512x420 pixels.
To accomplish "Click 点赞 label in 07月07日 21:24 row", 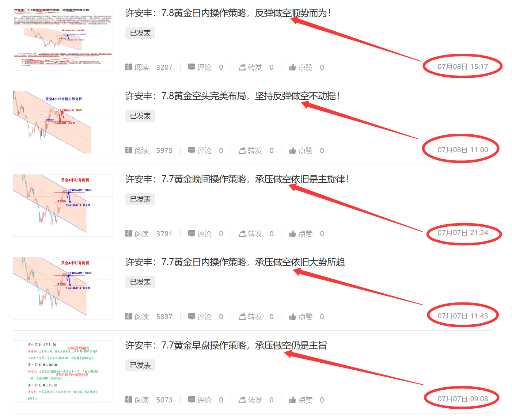I will pyautogui.click(x=306, y=234).
